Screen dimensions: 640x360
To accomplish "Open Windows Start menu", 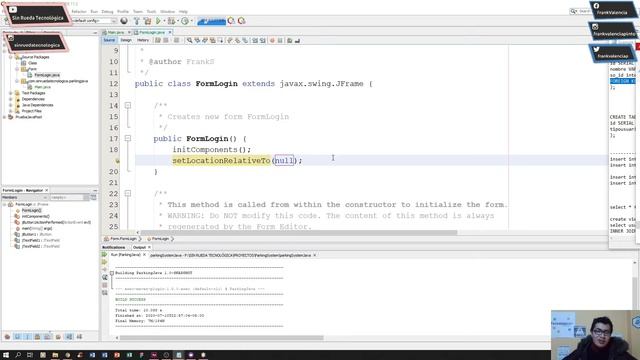I will coord(6,355).
